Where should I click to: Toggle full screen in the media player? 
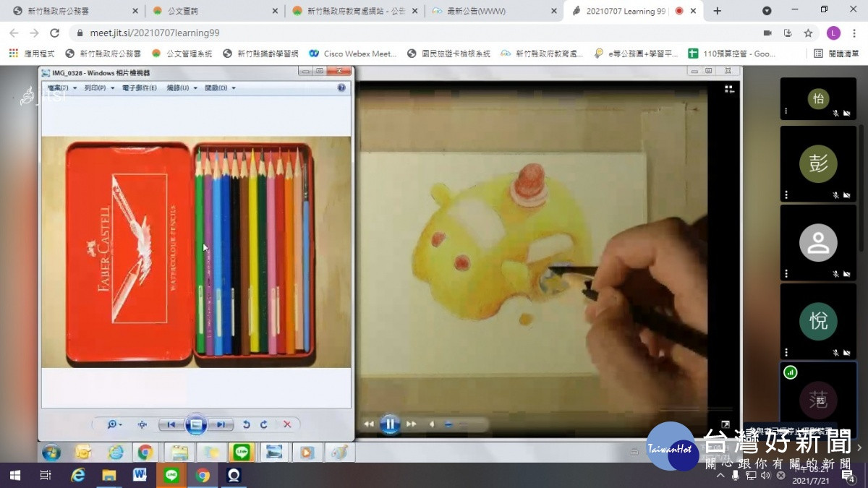pyautogui.click(x=726, y=425)
